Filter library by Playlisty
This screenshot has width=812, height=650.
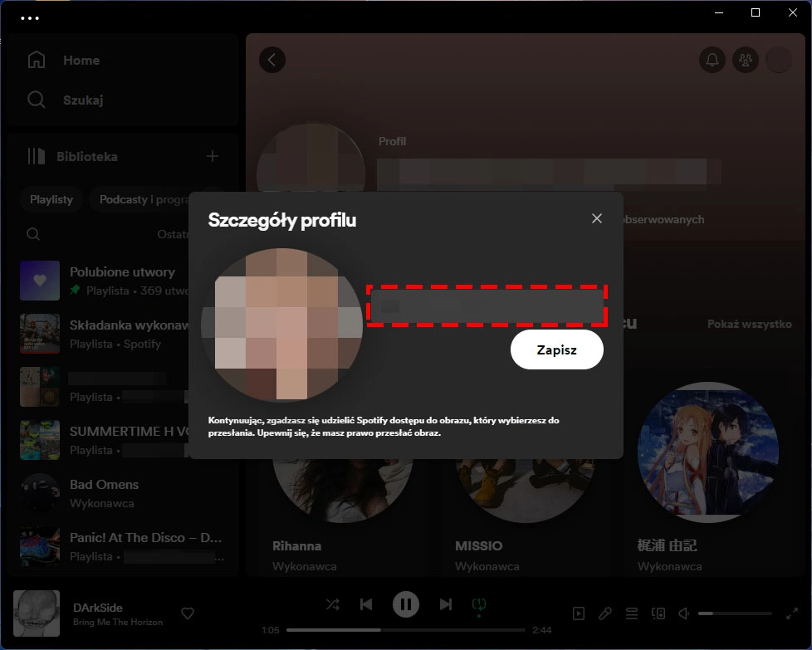pos(51,199)
